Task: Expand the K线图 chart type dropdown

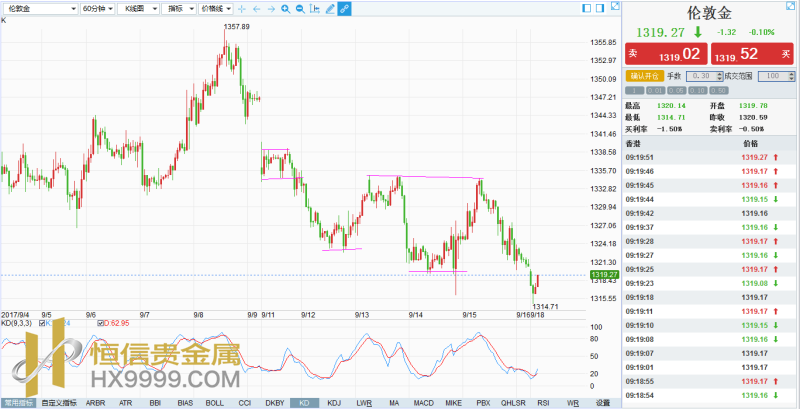Action: point(137,8)
